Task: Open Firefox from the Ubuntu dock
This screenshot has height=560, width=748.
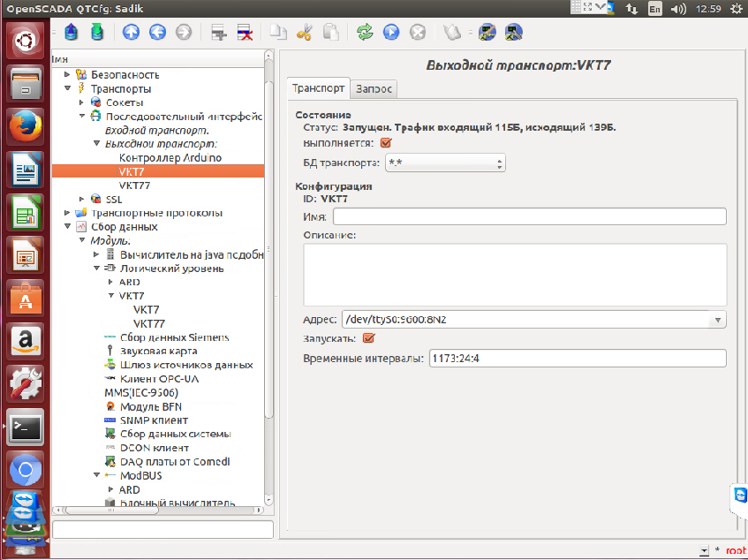Action: pos(26,125)
